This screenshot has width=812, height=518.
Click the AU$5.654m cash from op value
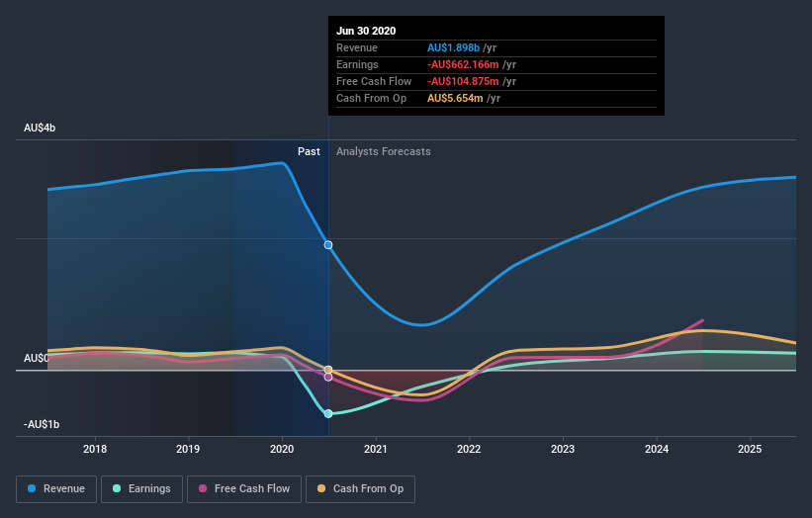pos(455,98)
